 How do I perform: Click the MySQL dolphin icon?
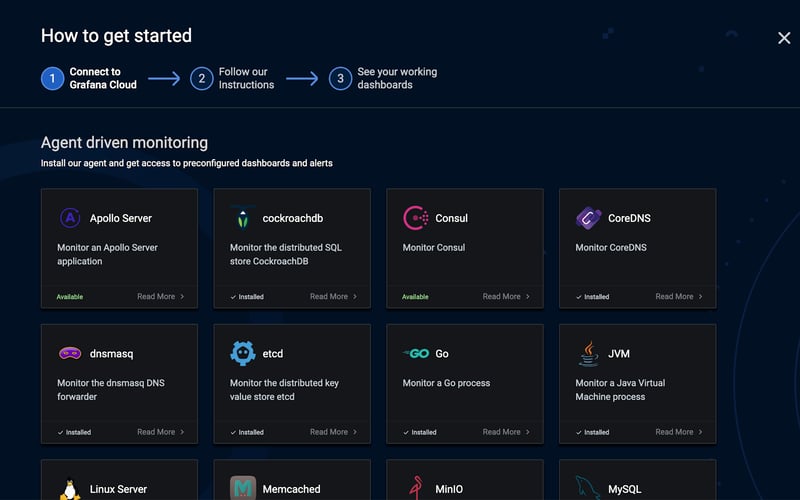tap(588, 488)
